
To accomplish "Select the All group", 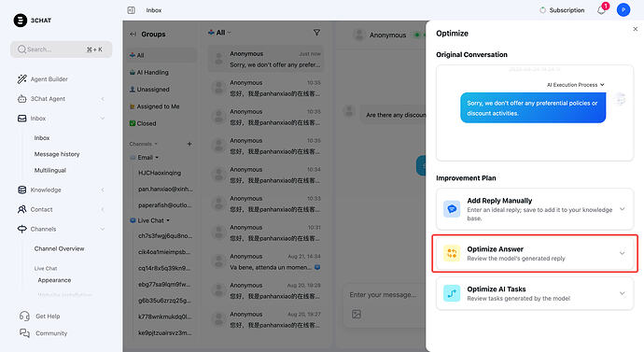I will click(161, 55).
